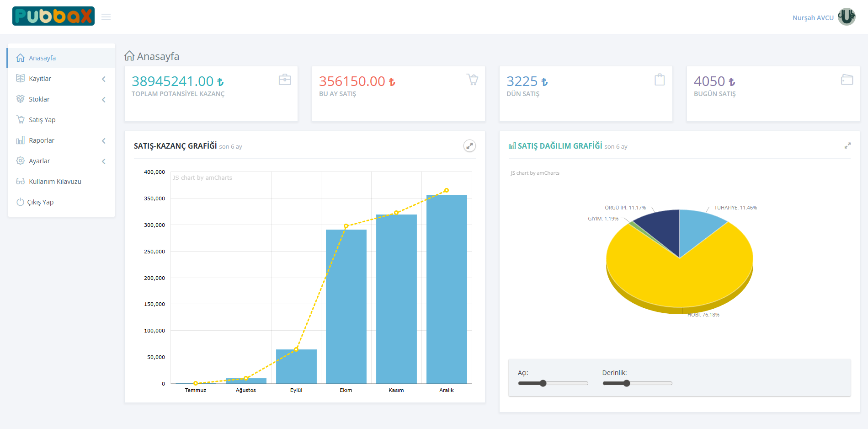Image resolution: width=868 pixels, height=429 pixels.
Task: Click the briefcase icon on potential earnings card
Action: point(285,80)
